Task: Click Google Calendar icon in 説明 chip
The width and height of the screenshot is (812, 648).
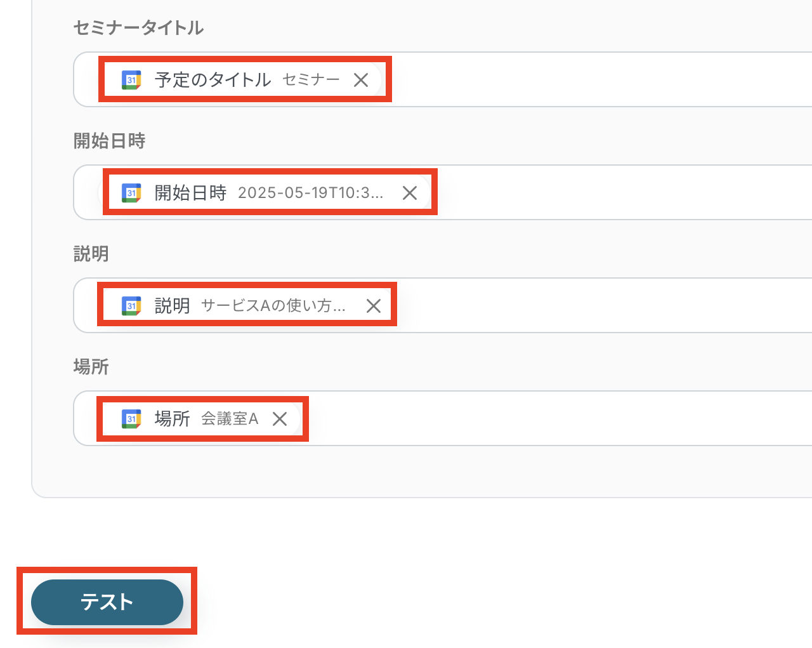Action: [x=131, y=306]
